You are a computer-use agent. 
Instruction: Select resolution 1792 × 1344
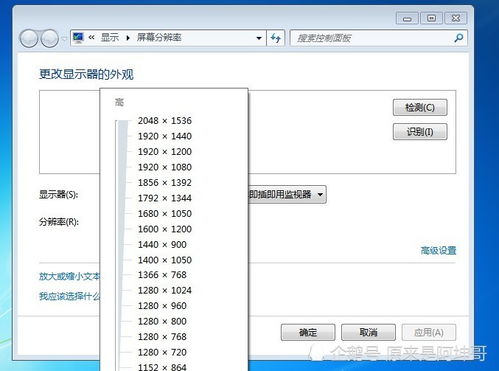165,198
